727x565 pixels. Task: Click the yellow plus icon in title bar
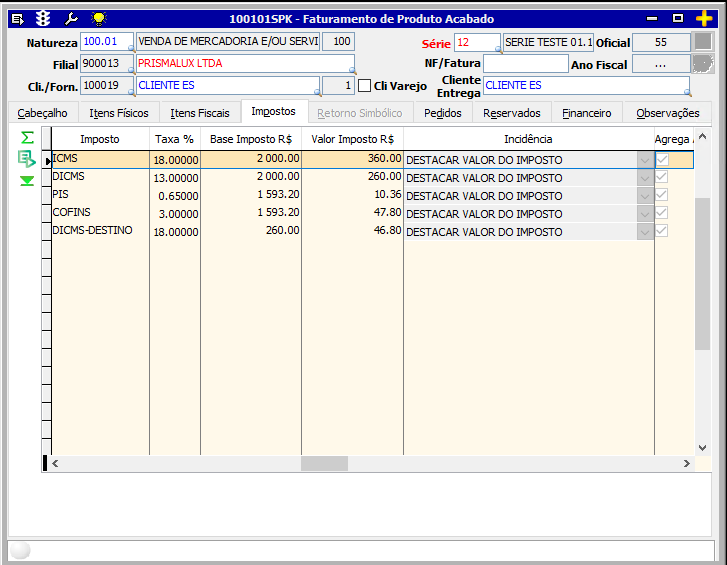pos(704,19)
